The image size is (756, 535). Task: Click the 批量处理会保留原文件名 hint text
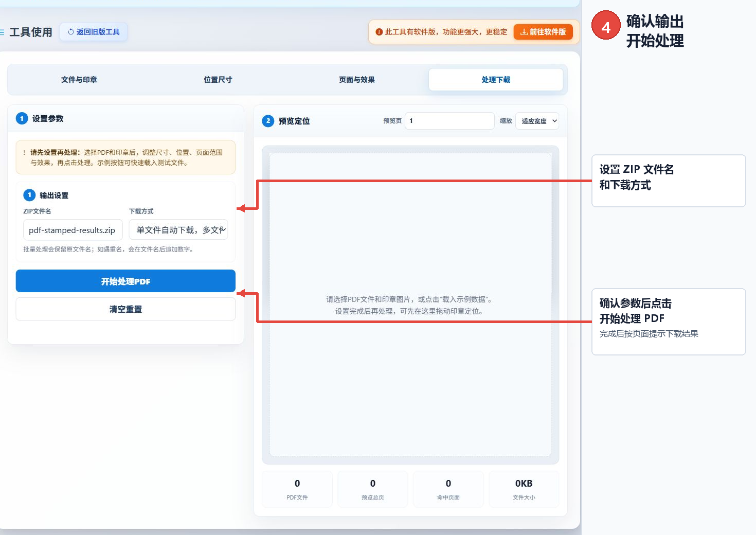108,249
